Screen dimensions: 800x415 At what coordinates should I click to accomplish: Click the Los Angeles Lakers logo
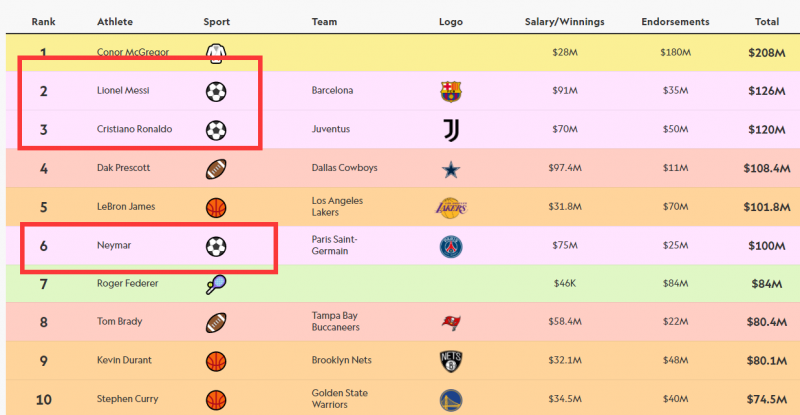(451, 207)
